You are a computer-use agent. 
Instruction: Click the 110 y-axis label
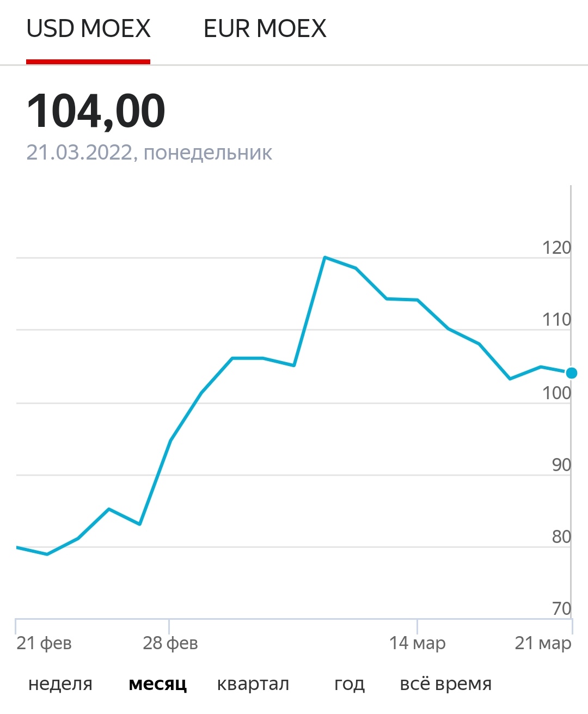(x=556, y=320)
